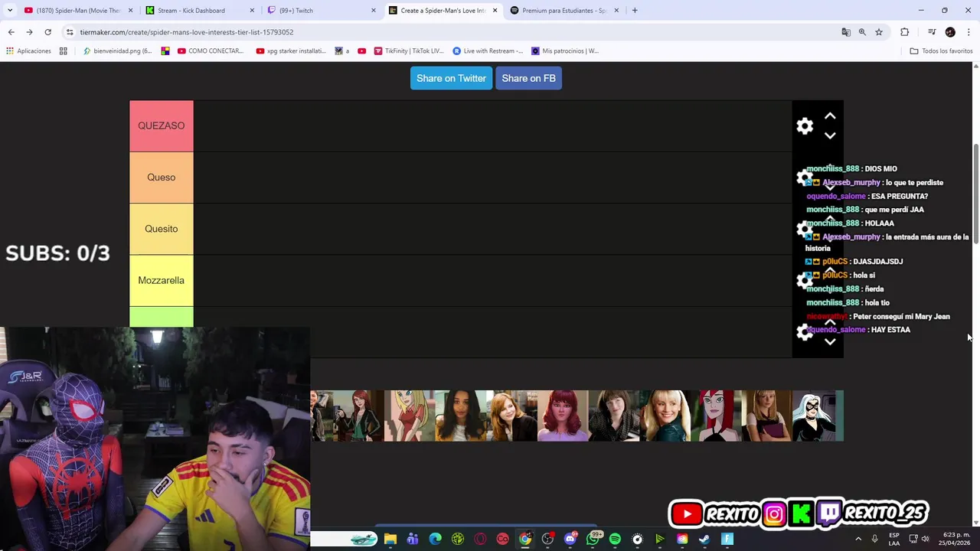980x551 pixels.
Task: Open settings gear for Quesito tier row
Action: (805, 229)
